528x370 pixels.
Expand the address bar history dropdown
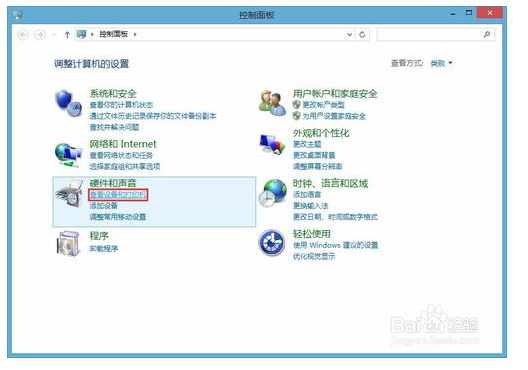350,34
